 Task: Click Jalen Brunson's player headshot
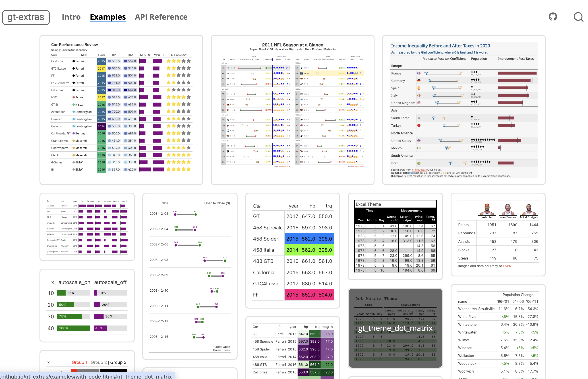(508, 210)
